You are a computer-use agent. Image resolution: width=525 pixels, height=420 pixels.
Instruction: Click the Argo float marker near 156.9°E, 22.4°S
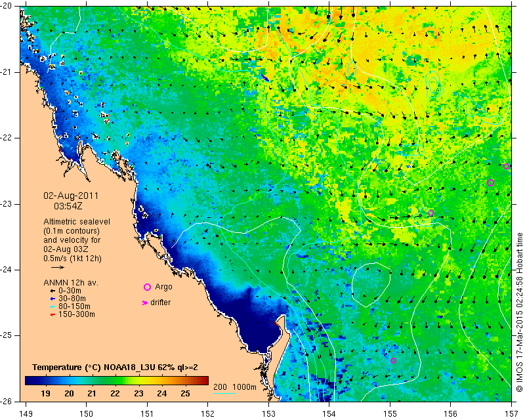pyautogui.click(x=506, y=167)
